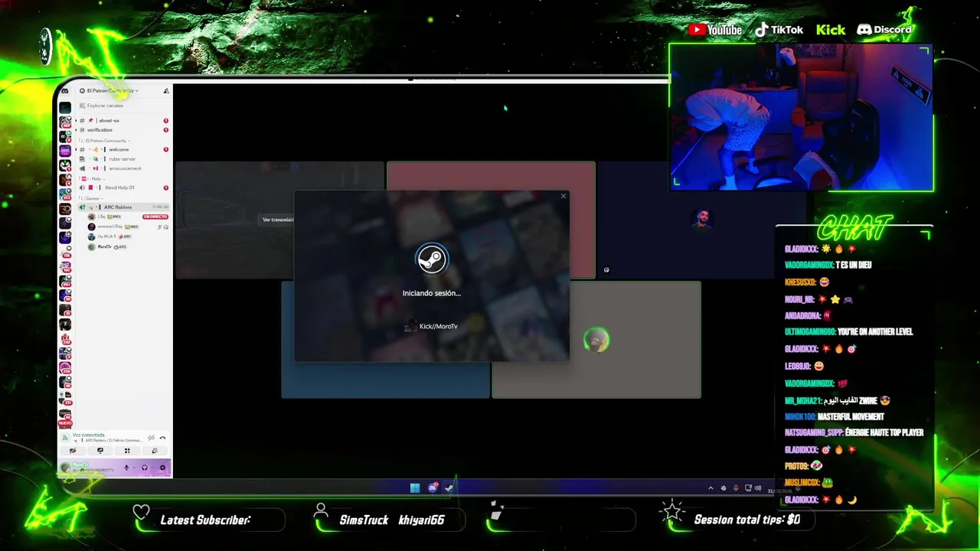This screenshot has width=980, height=551.
Task: Deafen with the headphones icon
Action: tap(144, 468)
